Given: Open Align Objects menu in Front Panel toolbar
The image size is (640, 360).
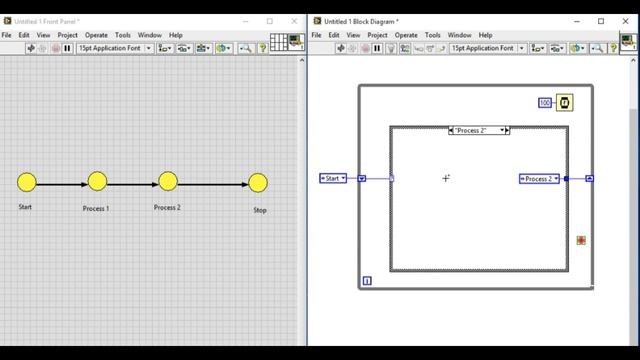Looking at the screenshot, I should [165, 49].
